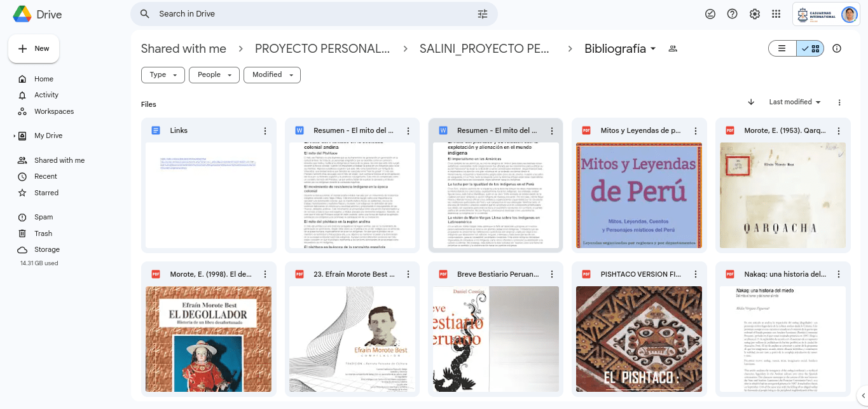Open Mitos y Leyendas de Perú thumbnail
Viewport: 868px width, 409px height.
639,195
